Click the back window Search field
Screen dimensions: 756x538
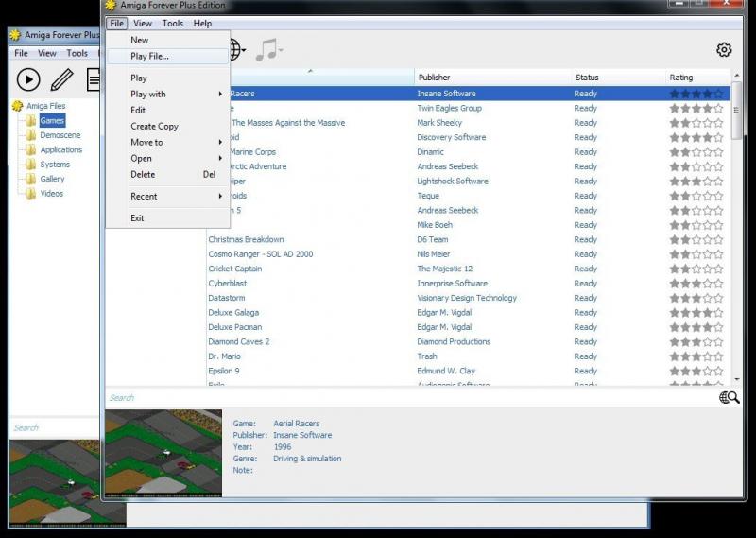pos(54,427)
